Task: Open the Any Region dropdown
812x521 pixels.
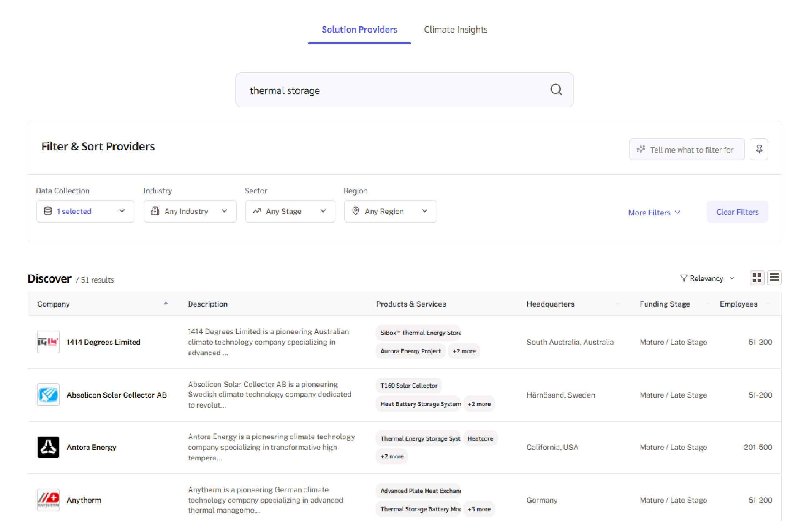Action: 390,211
